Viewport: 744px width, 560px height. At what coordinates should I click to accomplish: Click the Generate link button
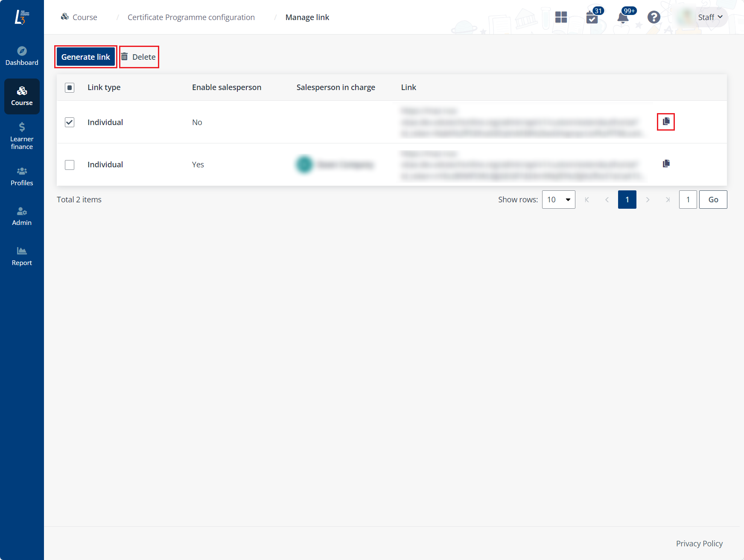(x=86, y=57)
